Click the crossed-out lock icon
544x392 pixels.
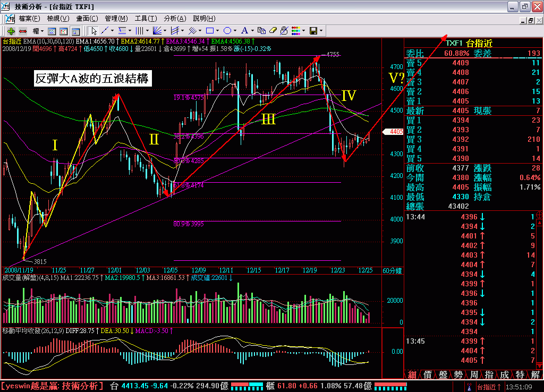[284, 31]
